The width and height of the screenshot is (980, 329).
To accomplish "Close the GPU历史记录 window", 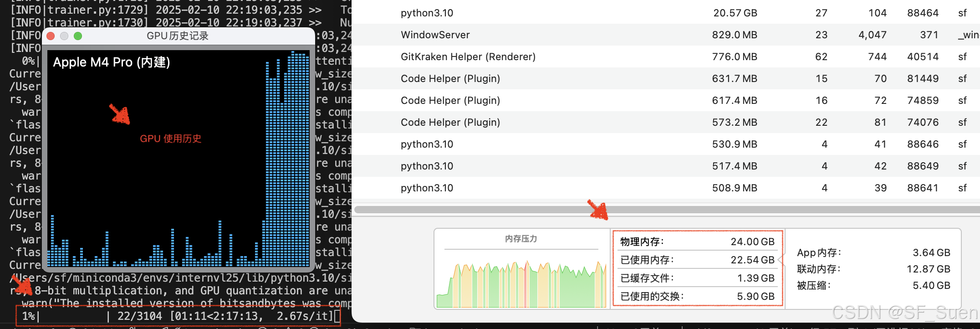I will (x=51, y=36).
